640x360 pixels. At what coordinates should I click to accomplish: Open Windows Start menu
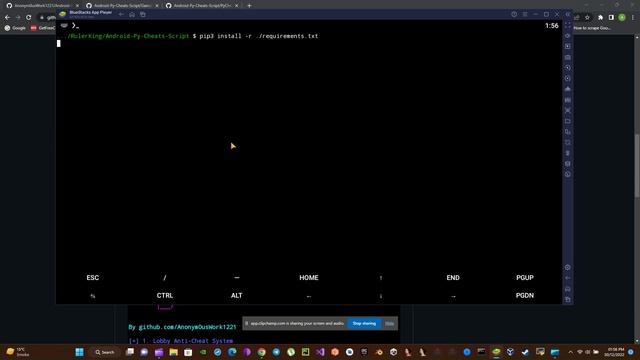click(x=80, y=352)
